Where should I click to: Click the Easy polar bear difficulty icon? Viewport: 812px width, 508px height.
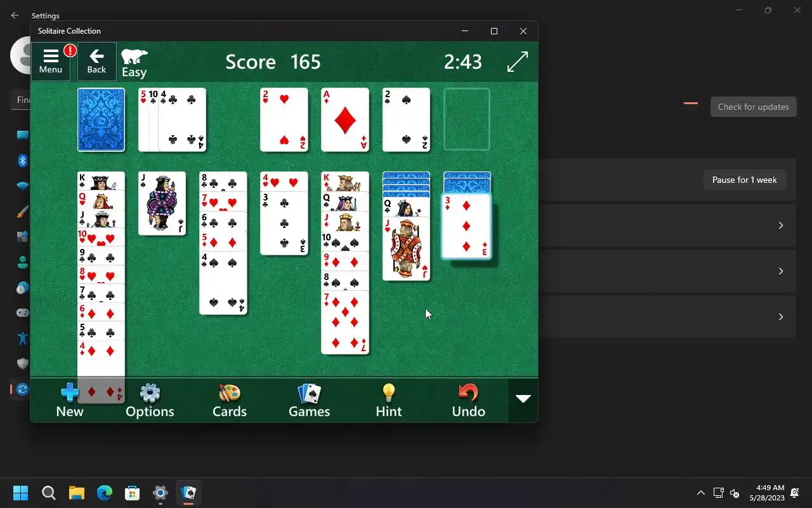click(134, 62)
